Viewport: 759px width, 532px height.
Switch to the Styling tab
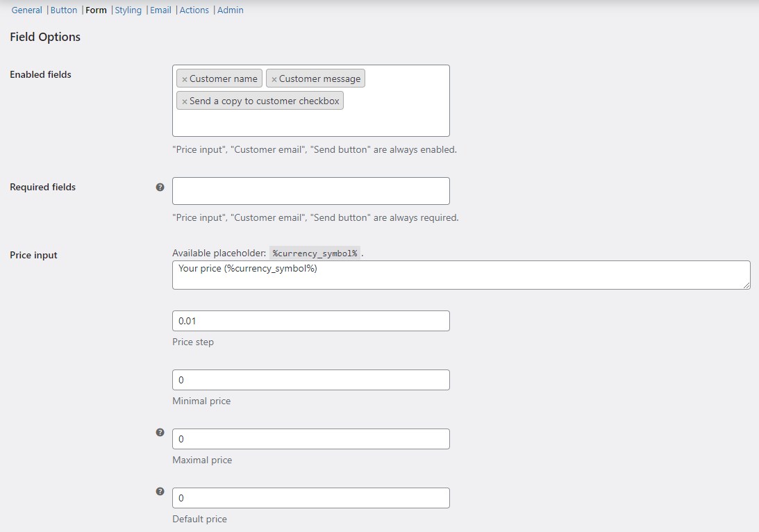click(x=128, y=10)
